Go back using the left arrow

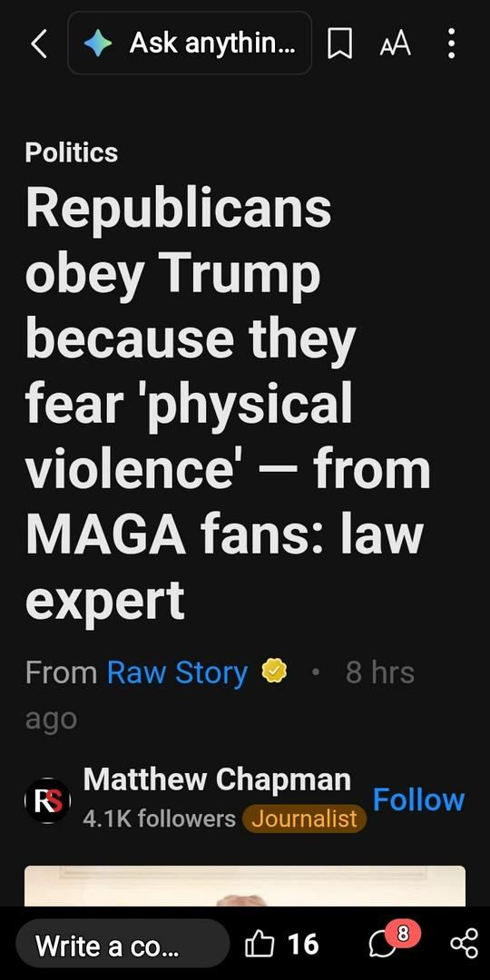click(39, 44)
